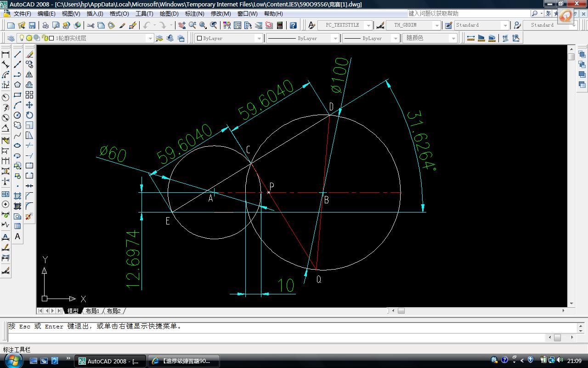Click the system tray clock 21:09
Screen dimensions: 588x368
574,361
